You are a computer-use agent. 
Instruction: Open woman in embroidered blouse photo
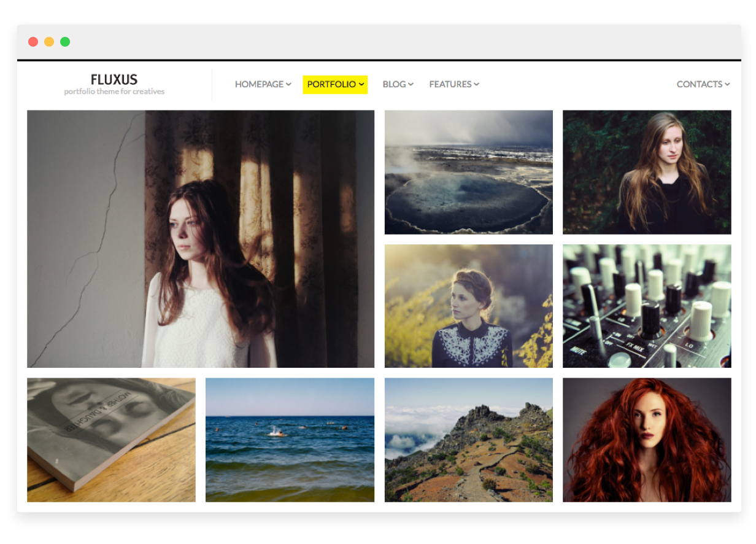tap(468, 306)
